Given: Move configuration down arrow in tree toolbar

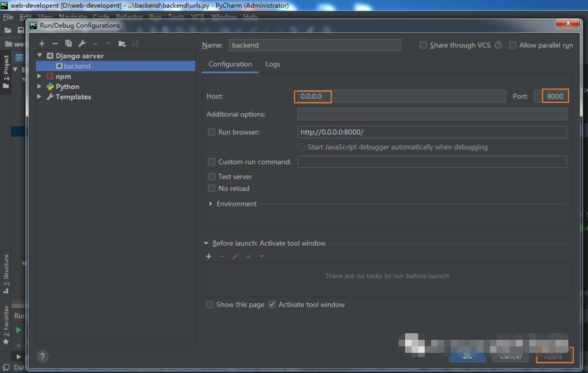Looking at the screenshot, I should click(x=108, y=44).
